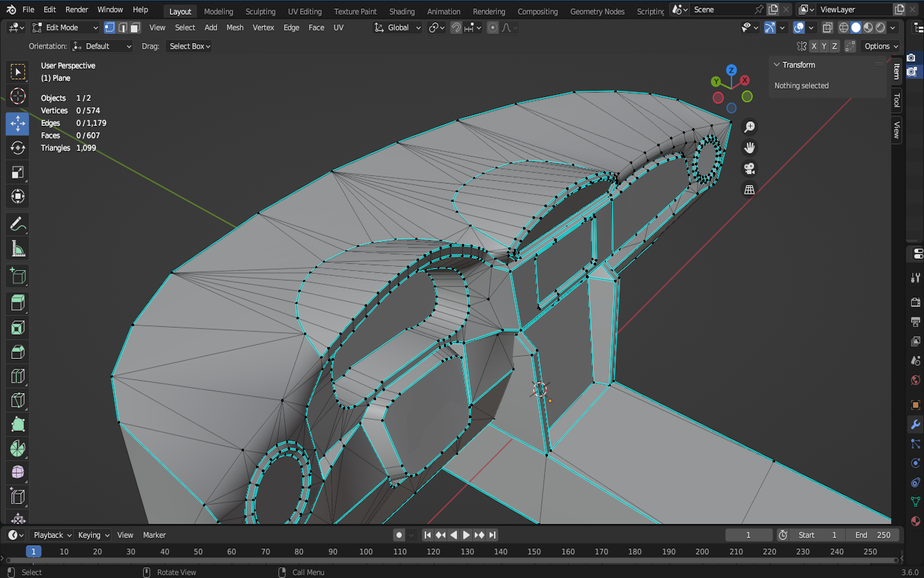Screen dimensions: 924x578
Task: Click the Options button
Action: 880,46
